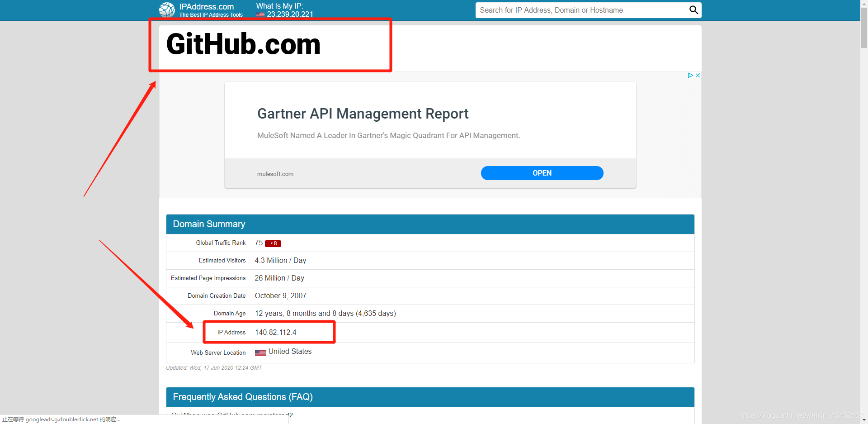Click the IPAddress.com globe logo
The width and height of the screenshot is (868, 424).
tap(167, 10)
